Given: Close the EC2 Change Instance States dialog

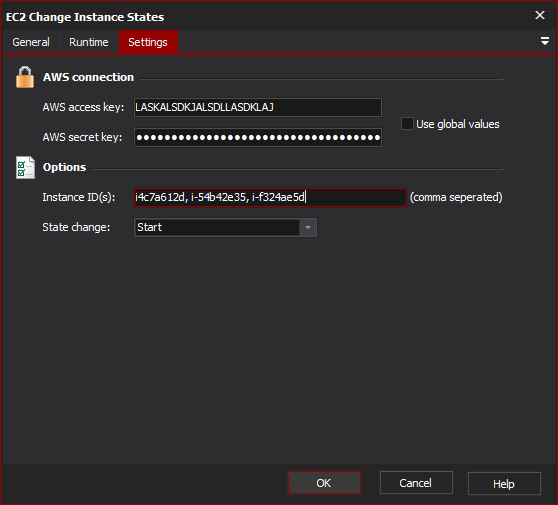Looking at the screenshot, I should tap(540, 15).
